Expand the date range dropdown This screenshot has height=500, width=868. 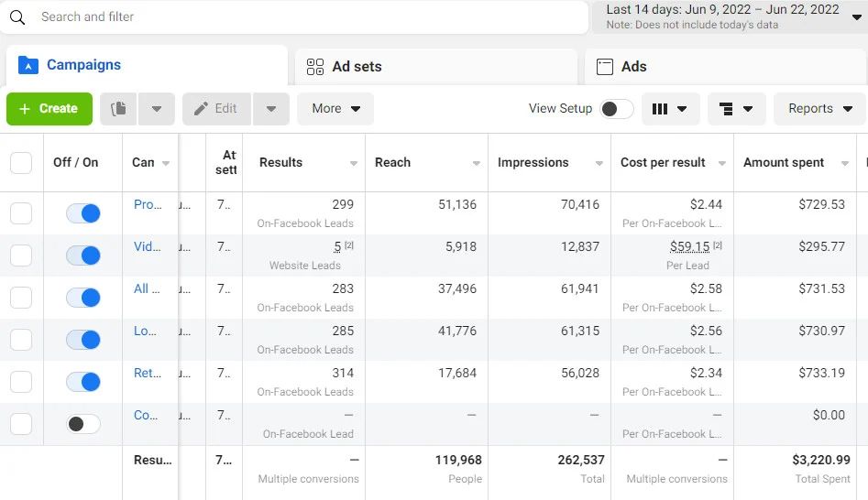(x=856, y=17)
